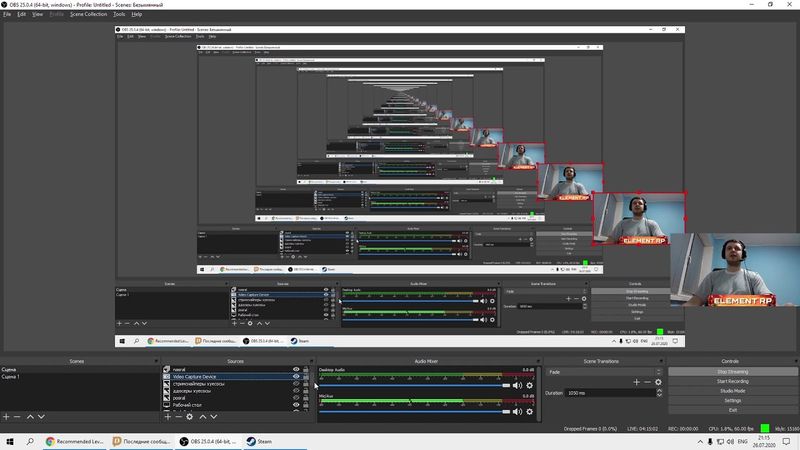Remove selected source with minus icon
Viewport: 800px width, 450px height.
tap(176, 416)
